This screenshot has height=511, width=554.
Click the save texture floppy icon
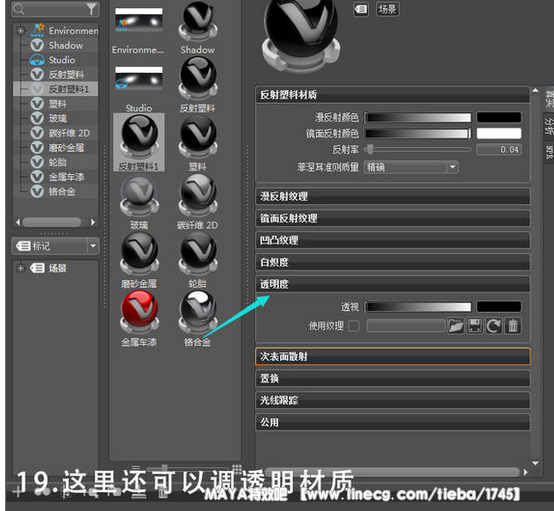tap(475, 326)
